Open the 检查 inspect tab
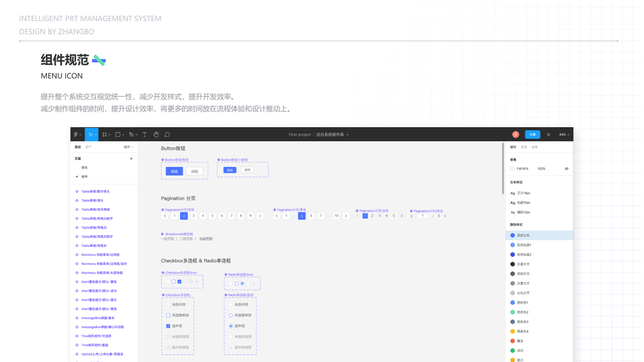 pos(534,147)
